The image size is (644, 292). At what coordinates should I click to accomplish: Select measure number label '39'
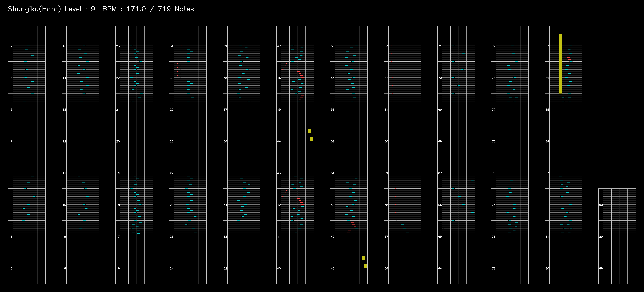coord(225,46)
